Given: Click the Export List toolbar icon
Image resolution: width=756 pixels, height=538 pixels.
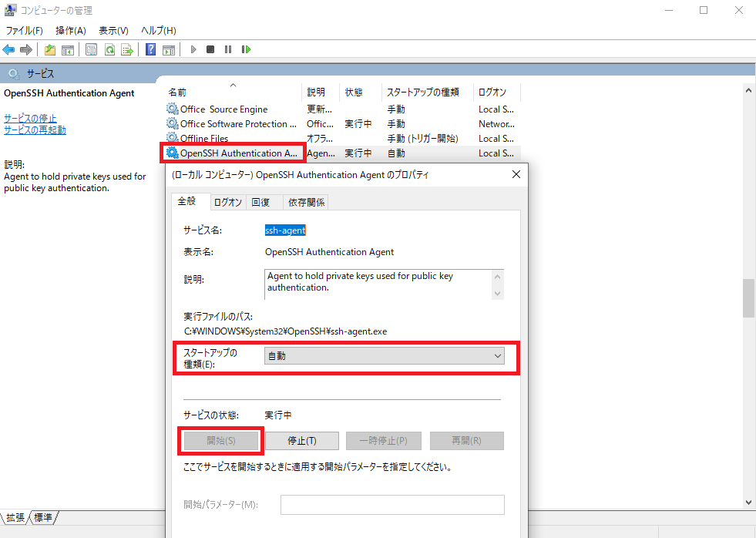Looking at the screenshot, I should pyautogui.click(x=126, y=49).
